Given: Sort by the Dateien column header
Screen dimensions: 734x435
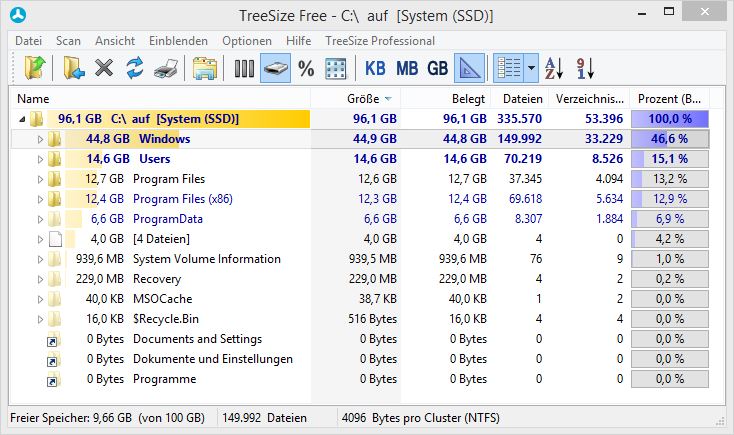Looking at the screenshot, I should [518, 99].
